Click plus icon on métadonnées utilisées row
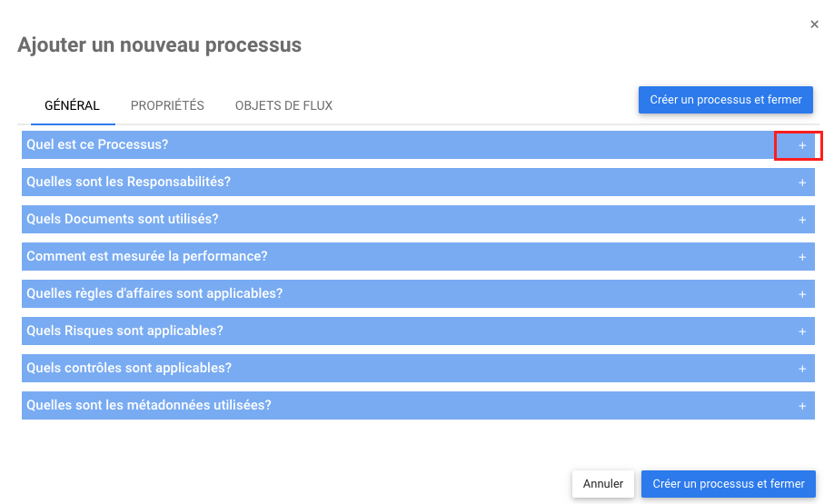 [802, 406]
